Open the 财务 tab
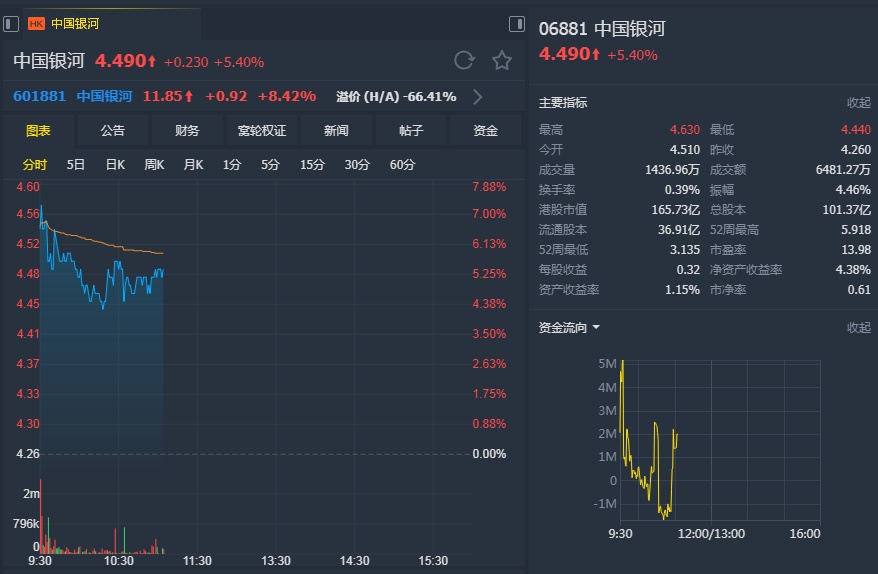This screenshot has width=878, height=574. [x=187, y=131]
